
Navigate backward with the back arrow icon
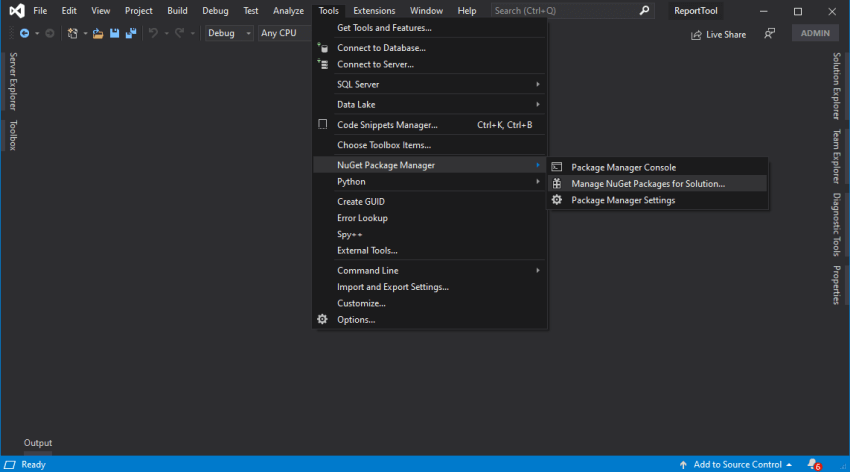pyautogui.click(x=24, y=33)
